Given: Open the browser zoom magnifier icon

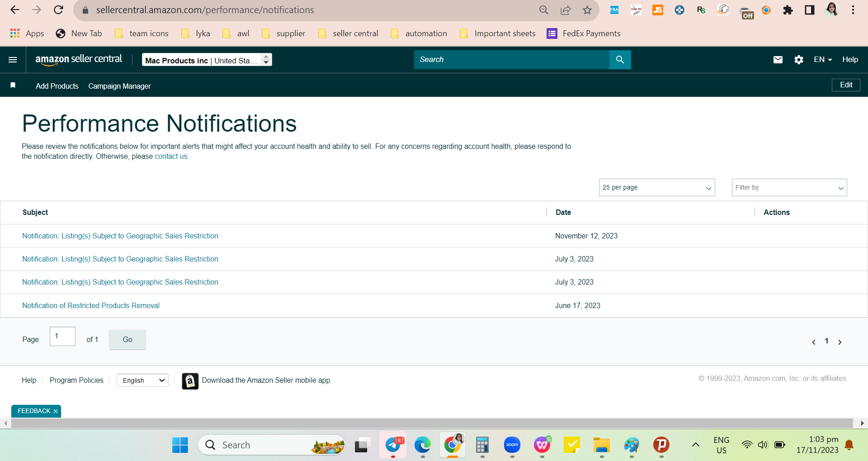Looking at the screenshot, I should coord(544,10).
